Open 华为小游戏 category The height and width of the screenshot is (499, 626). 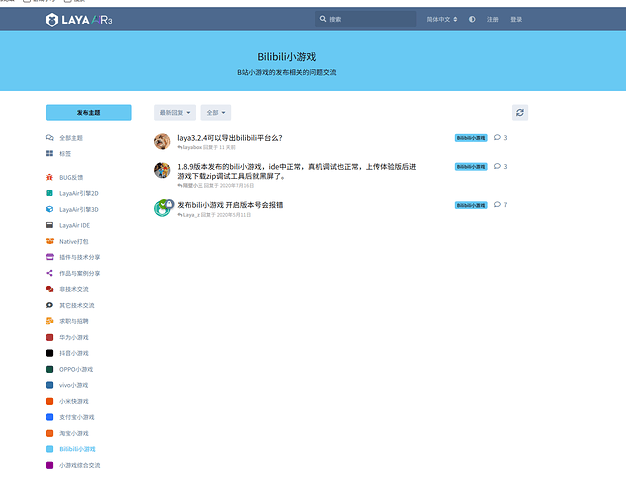pos(67,337)
